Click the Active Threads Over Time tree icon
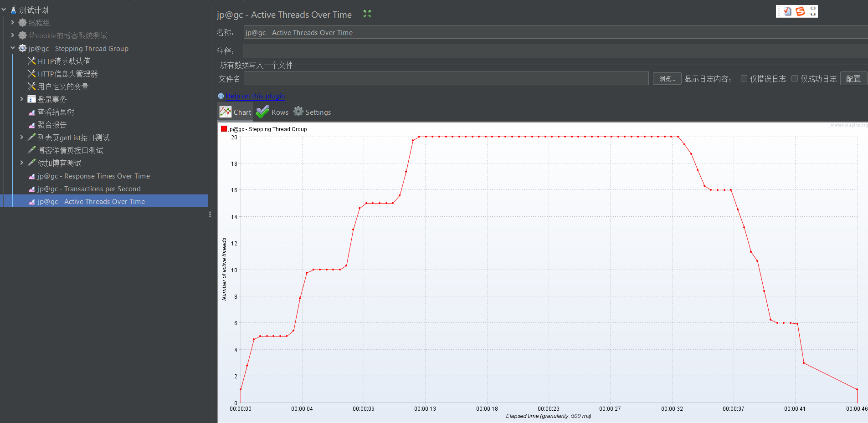The image size is (868, 423). [x=31, y=202]
